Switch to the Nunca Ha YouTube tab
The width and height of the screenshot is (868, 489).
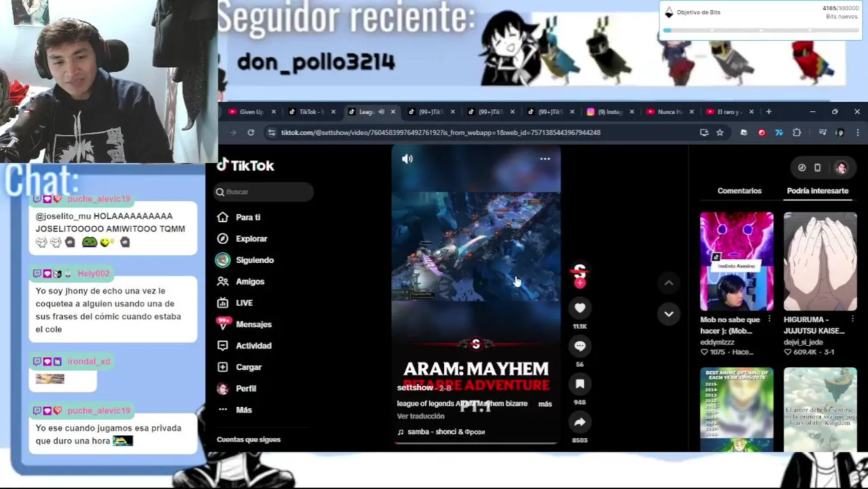pos(665,112)
